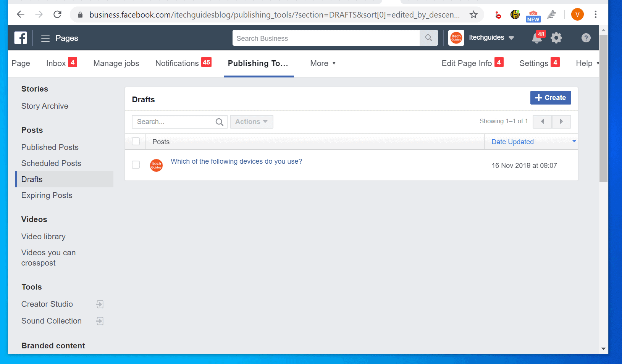The height and width of the screenshot is (364, 622).
Task: Toggle the select-all checkbox in Posts header
Action: 136,141
